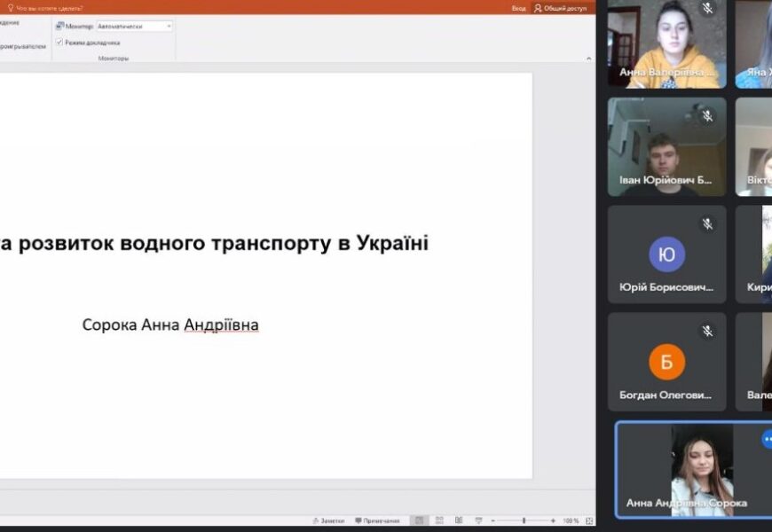Open Reading view from status bar
Viewport: 772px width, 532px height.
[x=459, y=520]
